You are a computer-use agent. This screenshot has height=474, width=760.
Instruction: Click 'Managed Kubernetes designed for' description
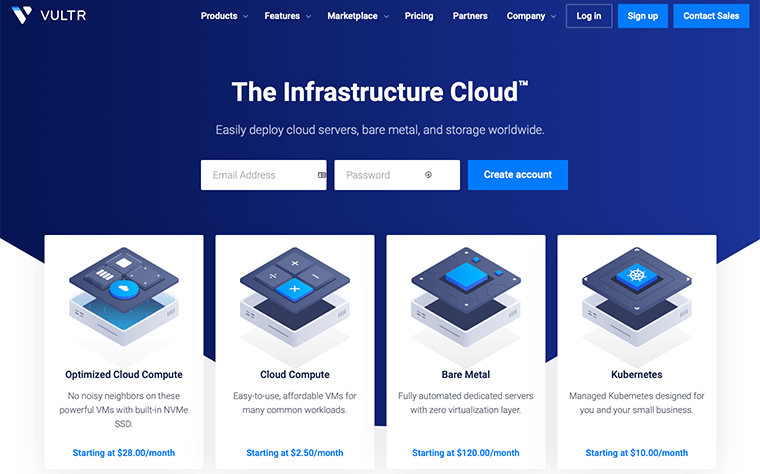[x=637, y=403]
